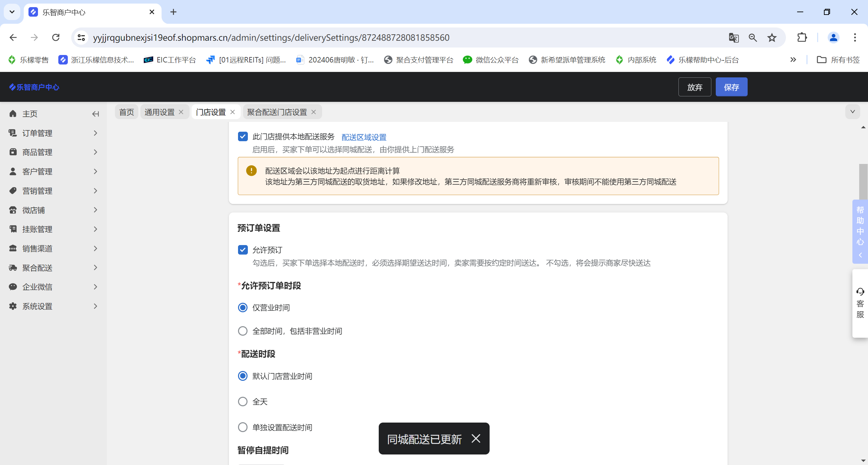The width and height of the screenshot is (868, 465).
Task: Bookmark this page with star icon
Action: pyautogui.click(x=772, y=37)
